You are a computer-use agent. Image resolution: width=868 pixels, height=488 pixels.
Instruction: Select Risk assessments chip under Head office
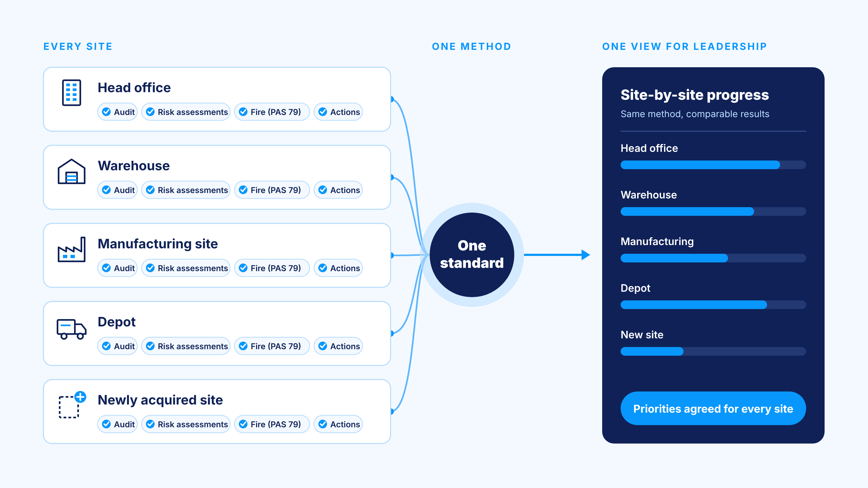click(186, 112)
